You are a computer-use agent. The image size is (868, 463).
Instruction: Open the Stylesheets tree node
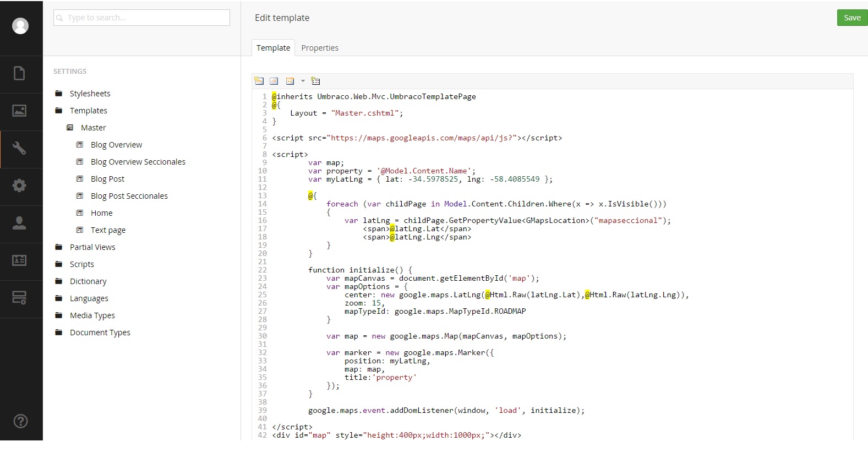[x=90, y=94]
